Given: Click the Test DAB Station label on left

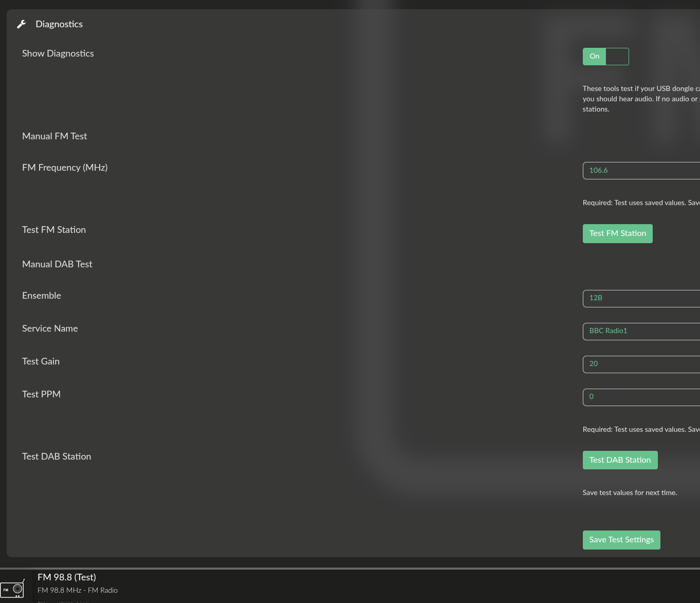Looking at the screenshot, I should [57, 456].
